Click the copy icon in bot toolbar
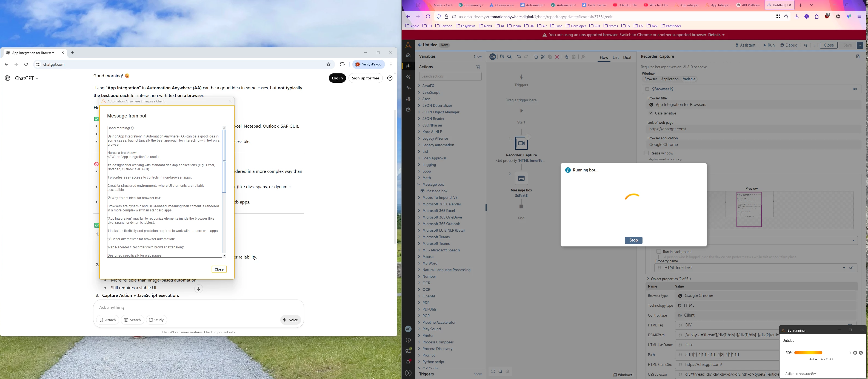This screenshot has height=379, width=868. coord(535,57)
